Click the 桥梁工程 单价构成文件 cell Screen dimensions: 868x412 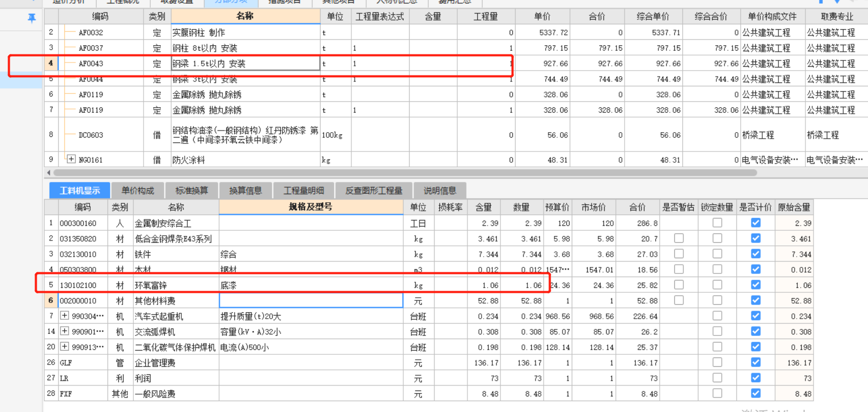tap(772, 135)
